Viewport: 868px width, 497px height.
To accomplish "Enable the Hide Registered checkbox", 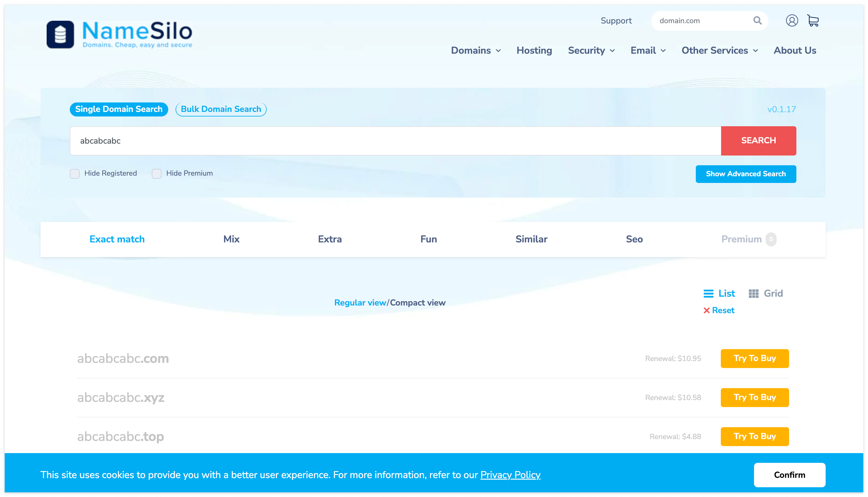I will click(75, 173).
